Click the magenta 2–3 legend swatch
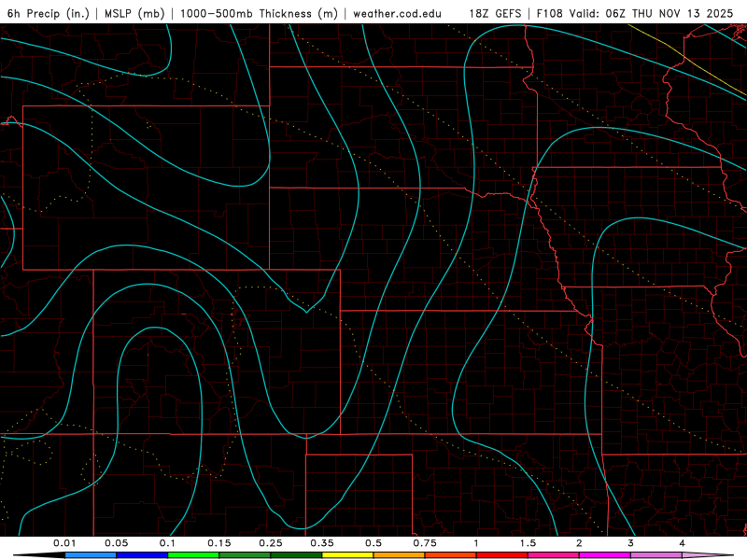 click(x=605, y=555)
